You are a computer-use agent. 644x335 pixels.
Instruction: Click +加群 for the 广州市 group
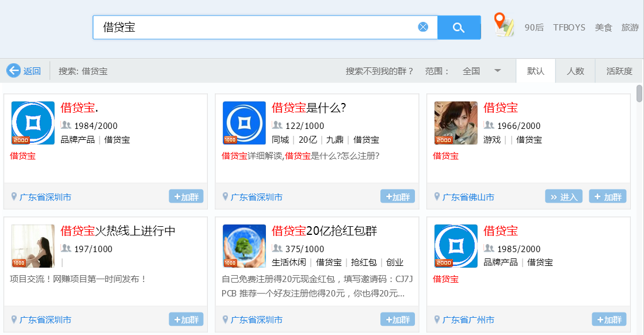point(609,319)
